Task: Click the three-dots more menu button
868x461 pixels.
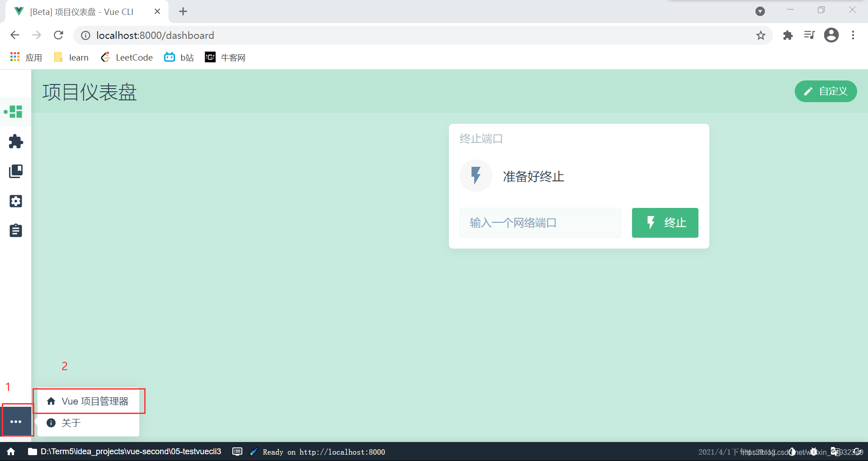Action: (16, 422)
